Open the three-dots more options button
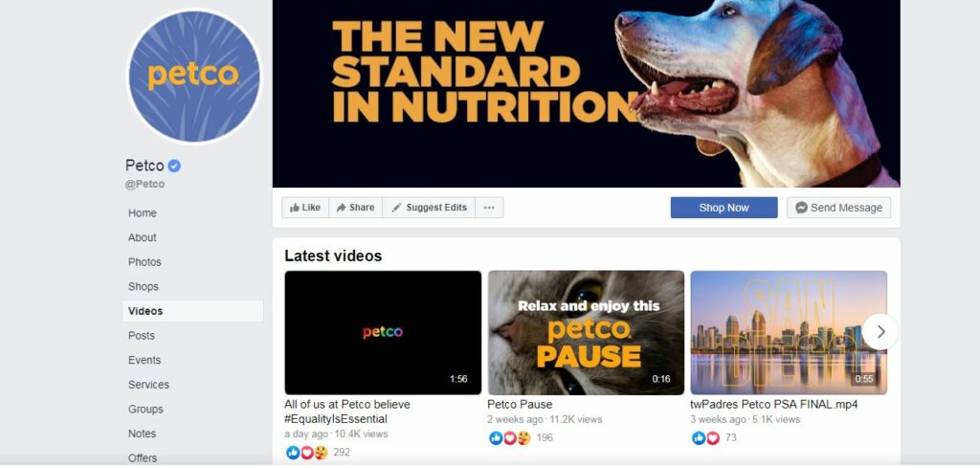The width and height of the screenshot is (980, 468). pos(489,208)
